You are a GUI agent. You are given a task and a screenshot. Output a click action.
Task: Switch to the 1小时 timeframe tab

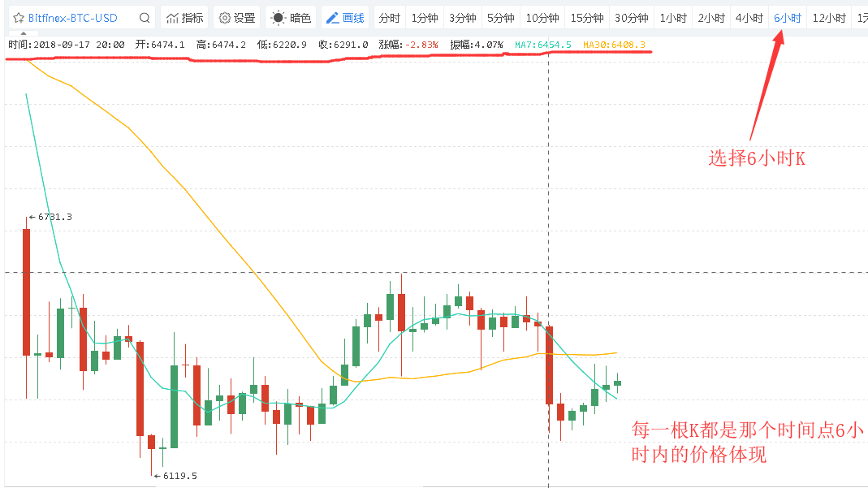pyautogui.click(x=672, y=16)
